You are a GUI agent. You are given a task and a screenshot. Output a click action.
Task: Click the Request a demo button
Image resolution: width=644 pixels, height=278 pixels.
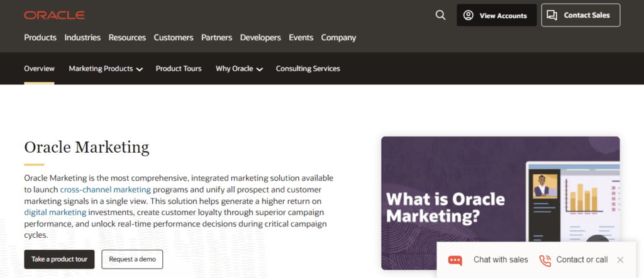tap(132, 259)
